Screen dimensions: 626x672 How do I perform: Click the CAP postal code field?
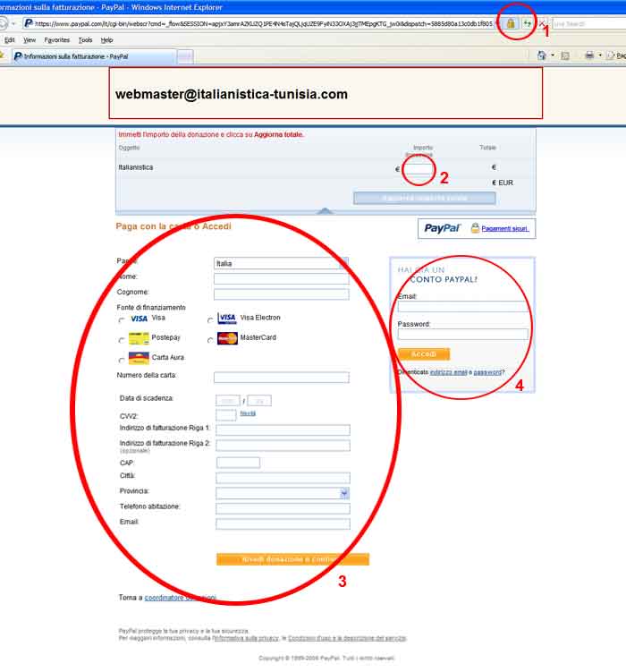238,463
